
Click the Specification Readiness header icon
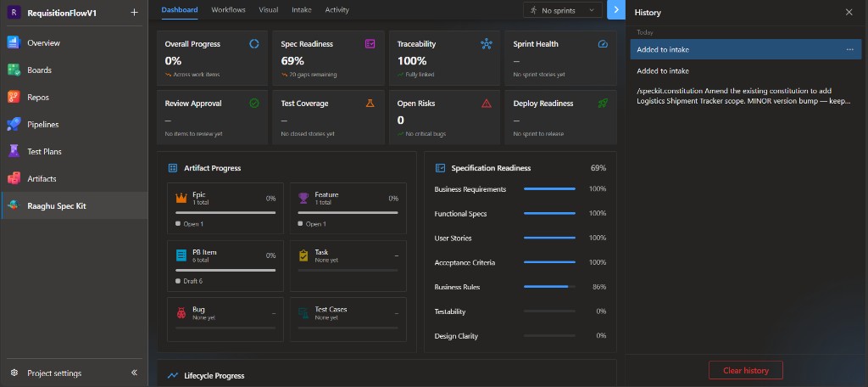(440, 168)
